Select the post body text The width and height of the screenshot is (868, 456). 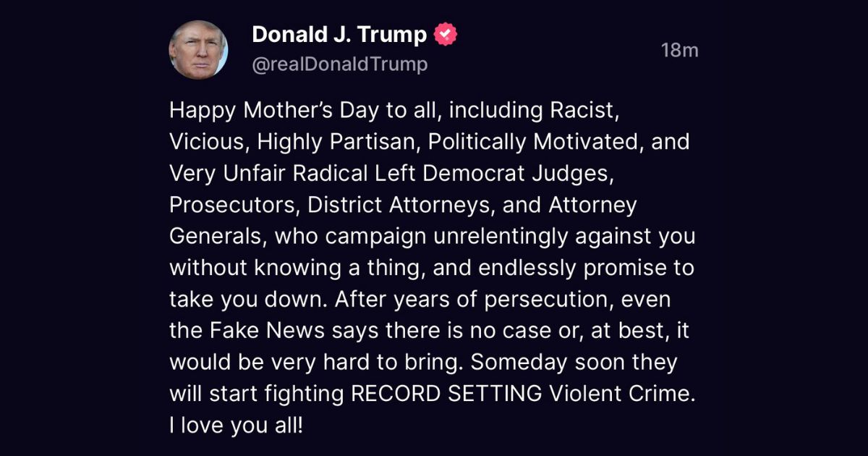click(432, 268)
